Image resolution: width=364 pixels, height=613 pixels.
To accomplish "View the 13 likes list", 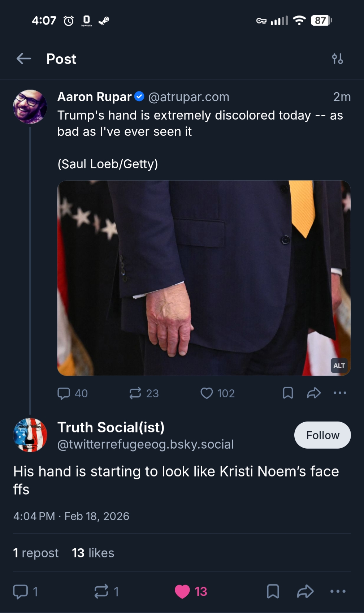I will (x=93, y=553).
